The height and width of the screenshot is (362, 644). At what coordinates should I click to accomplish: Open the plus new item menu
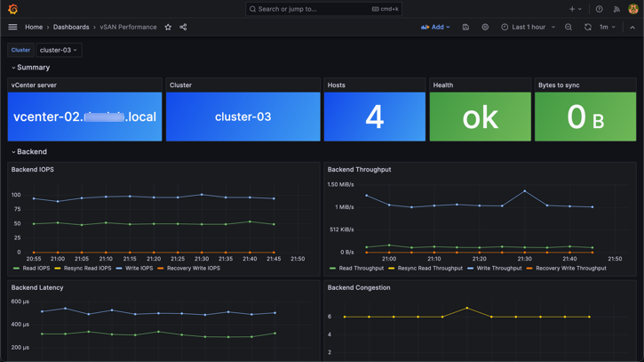point(576,9)
